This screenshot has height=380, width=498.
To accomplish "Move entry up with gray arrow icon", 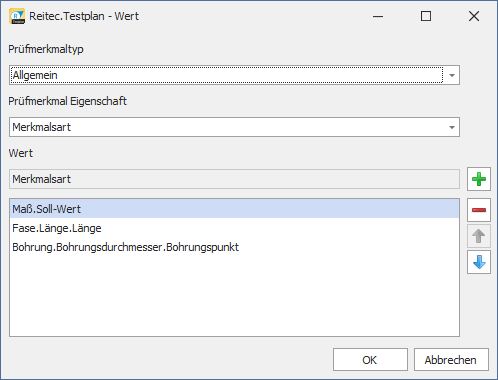I will tap(479, 236).
